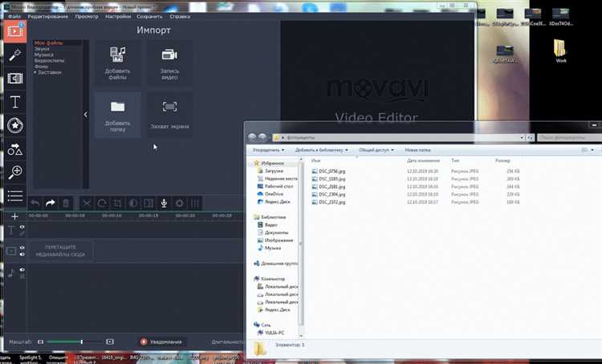
Task: Click the Redo arrow in Movavi toolbar
Action: 51,204
